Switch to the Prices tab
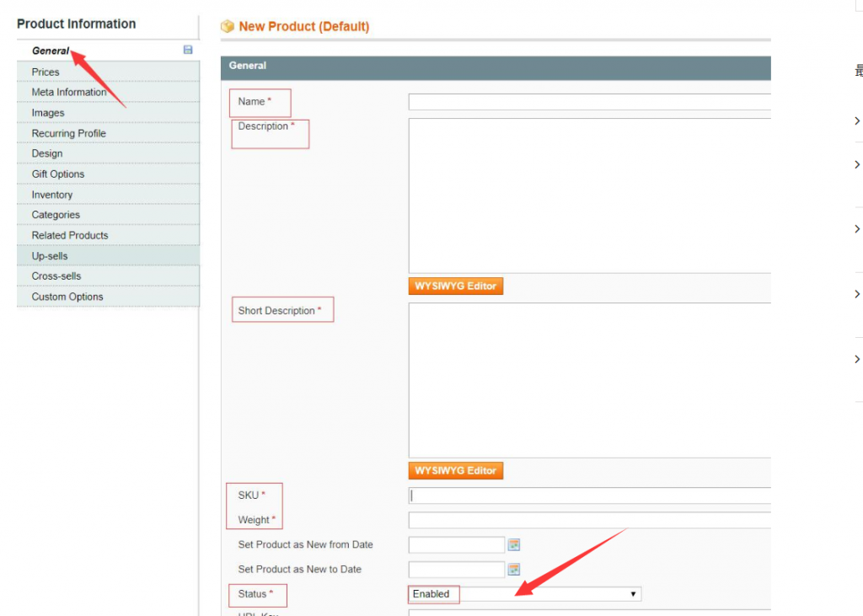The width and height of the screenshot is (863, 616). [46, 72]
